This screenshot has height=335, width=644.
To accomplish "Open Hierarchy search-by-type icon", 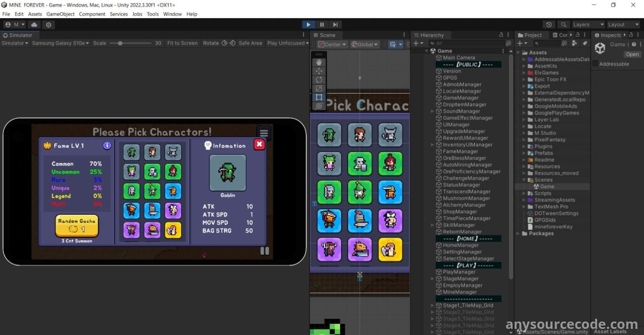I will (x=508, y=43).
